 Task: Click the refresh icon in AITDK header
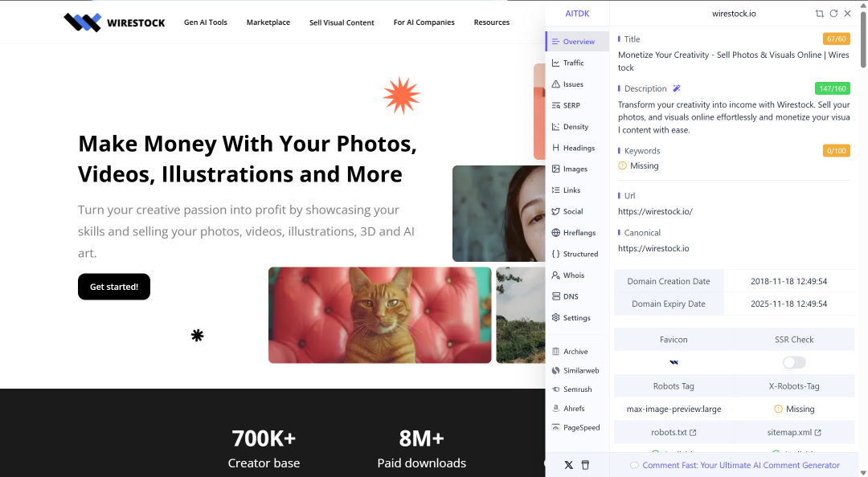pyautogui.click(x=833, y=14)
